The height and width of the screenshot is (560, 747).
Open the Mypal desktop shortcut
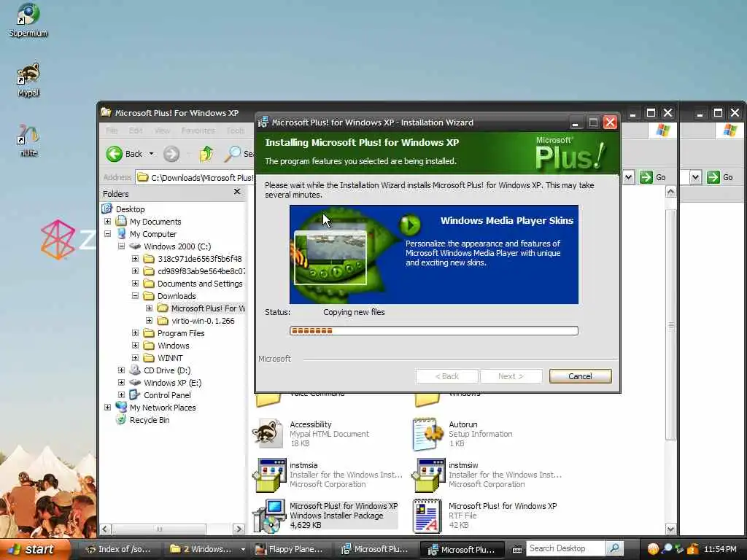(x=28, y=79)
